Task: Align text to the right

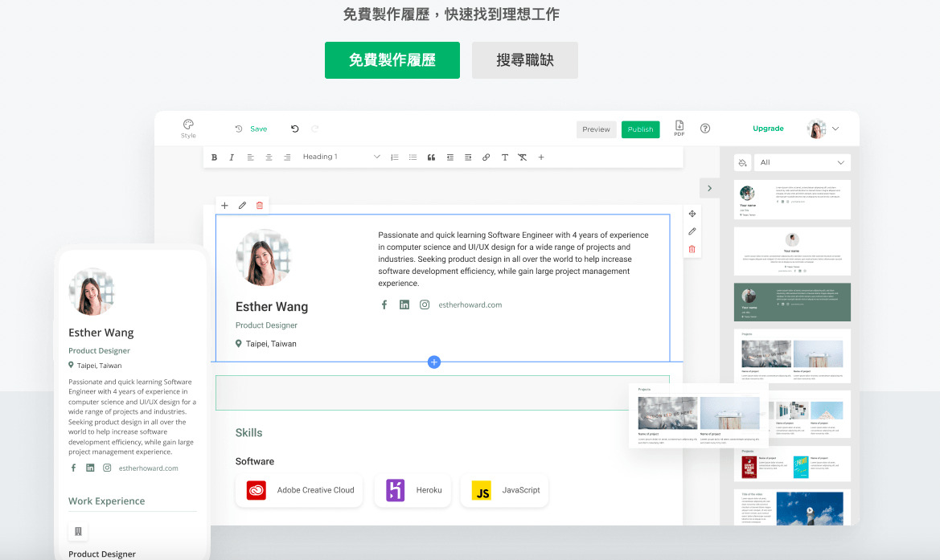Action: [x=287, y=157]
